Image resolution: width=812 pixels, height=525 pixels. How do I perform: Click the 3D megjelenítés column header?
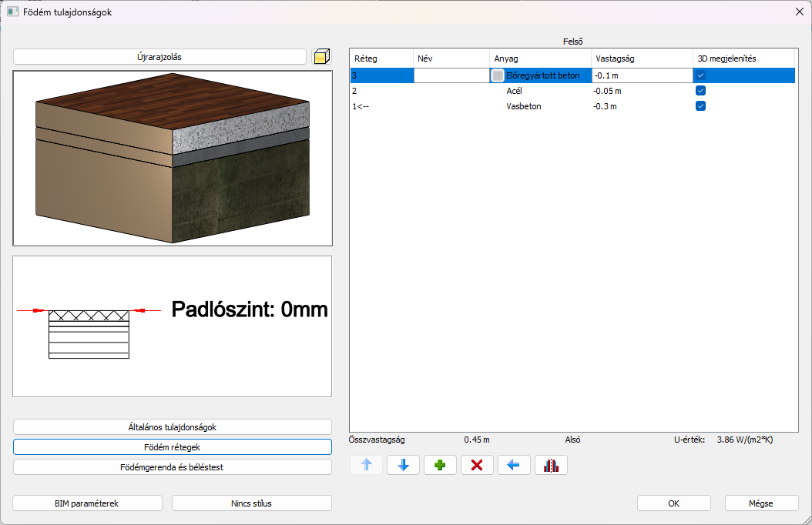coord(743,59)
